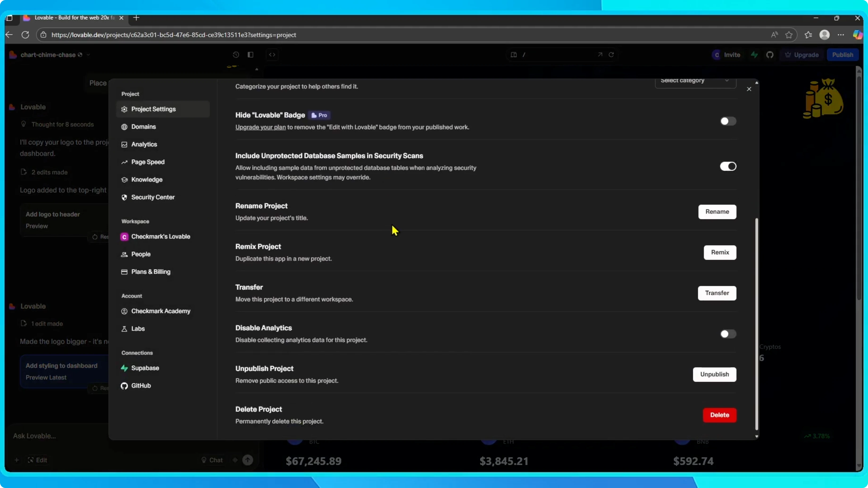This screenshot has width=868, height=488.
Task: Open Checkmark Academy account settings
Action: (x=163, y=311)
